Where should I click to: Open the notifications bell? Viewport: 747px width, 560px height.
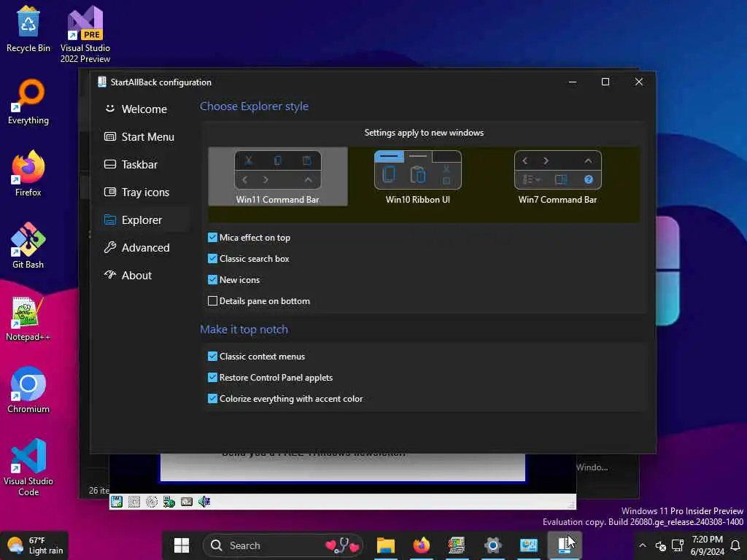735,545
